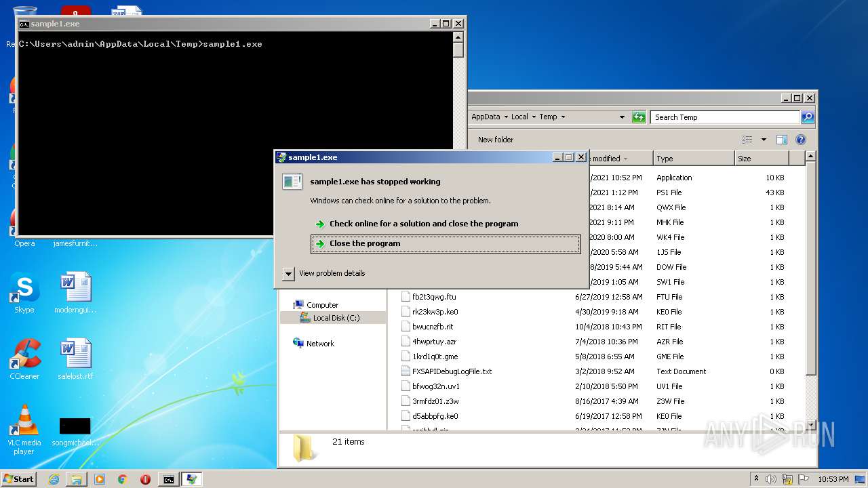Launch Internet Explorer from taskbar
Screen dimensions: 868x488
tap(54, 479)
